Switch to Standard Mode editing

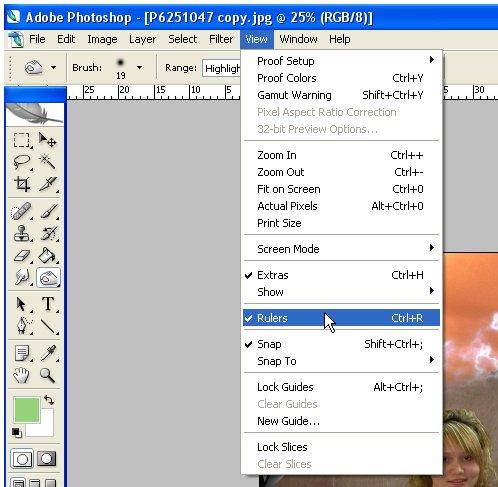22,459
